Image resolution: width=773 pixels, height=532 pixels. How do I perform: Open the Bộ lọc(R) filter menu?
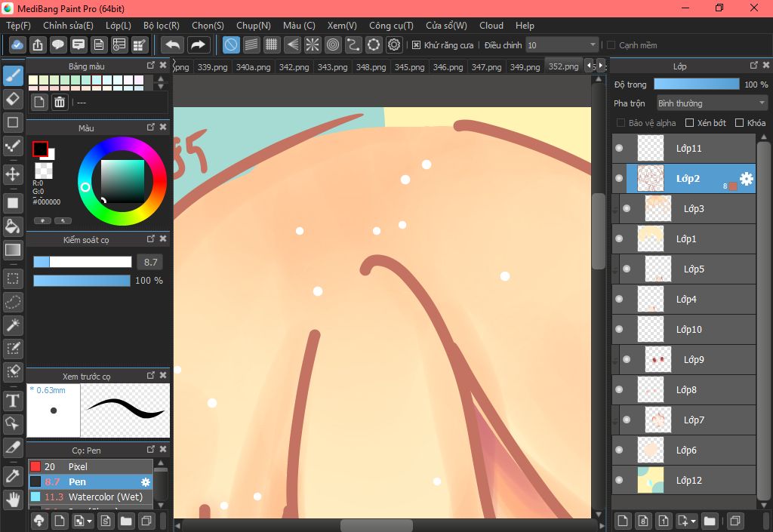(x=162, y=26)
